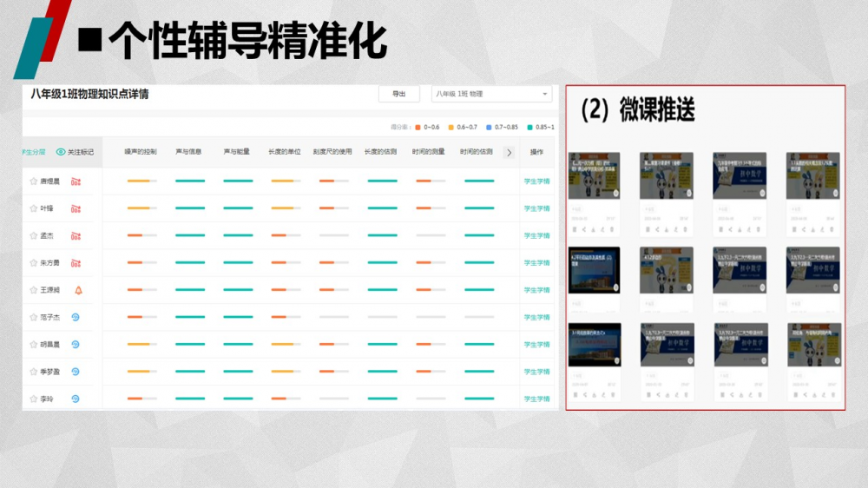Click the 噪声的控制 column header
The height and width of the screenshot is (488, 868).
pos(141,152)
